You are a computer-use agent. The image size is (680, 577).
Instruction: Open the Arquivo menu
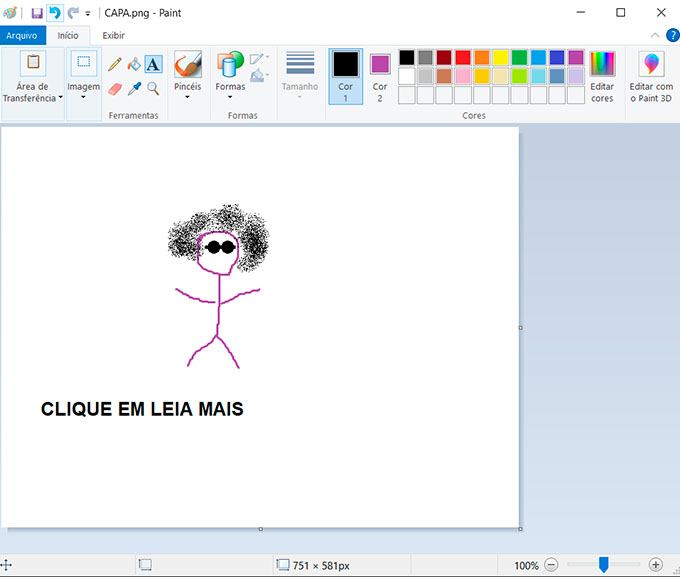[22, 35]
